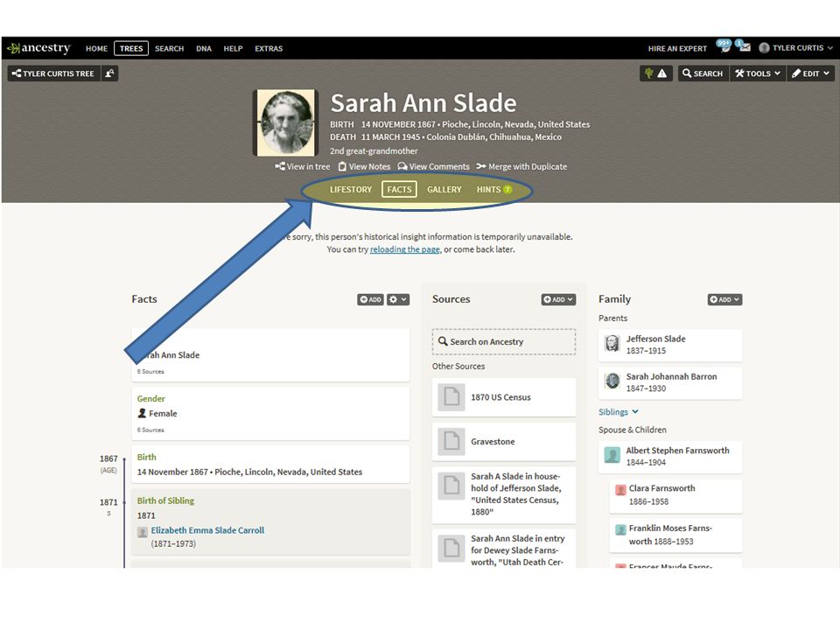
Task: Click the Gravestone source text
Action: click(493, 441)
